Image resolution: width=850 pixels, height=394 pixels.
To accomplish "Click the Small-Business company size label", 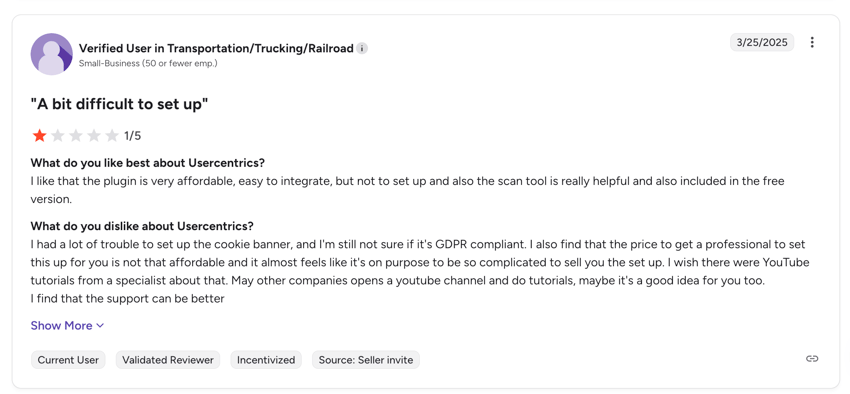I will tap(148, 63).
